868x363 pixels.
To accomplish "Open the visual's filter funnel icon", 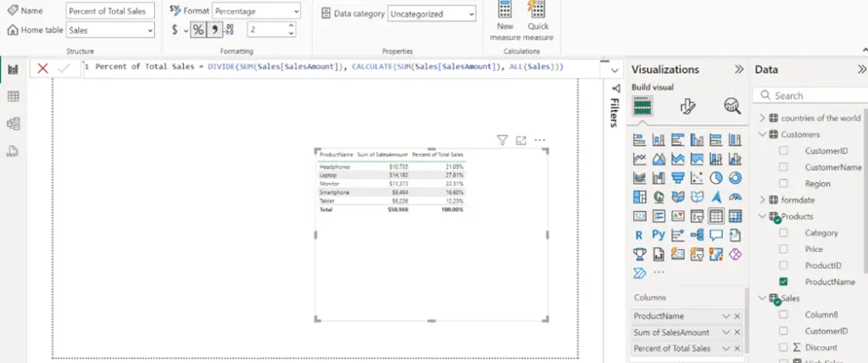I will pyautogui.click(x=502, y=140).
